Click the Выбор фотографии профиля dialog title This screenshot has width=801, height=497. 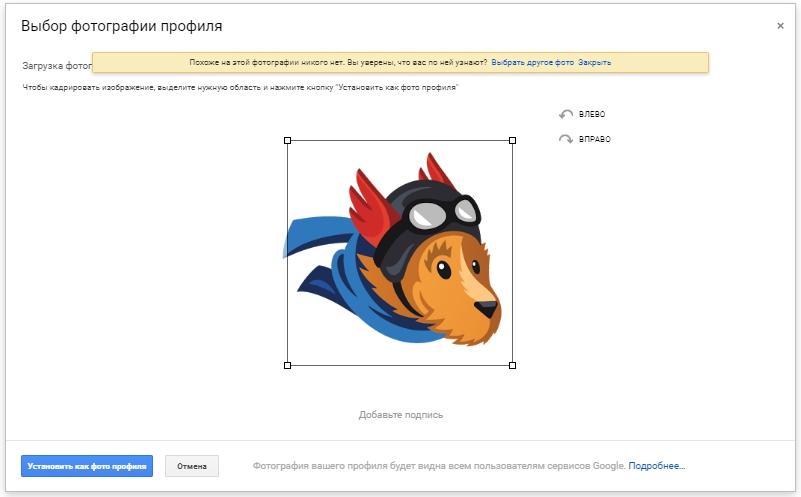click(122, 26)
